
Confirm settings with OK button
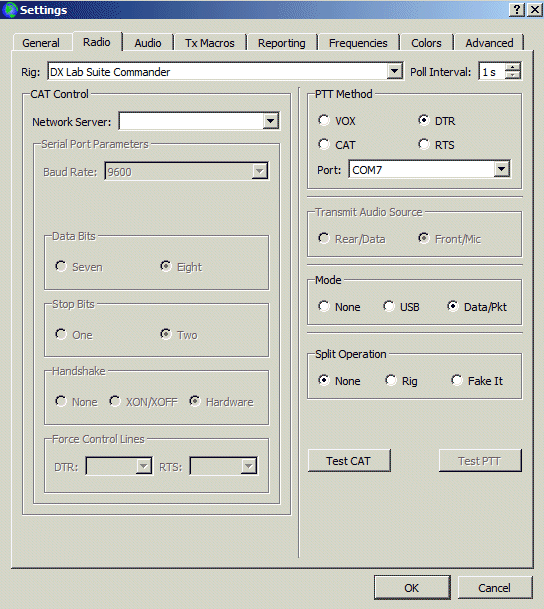pyautogui.click(x=412, y=588)
